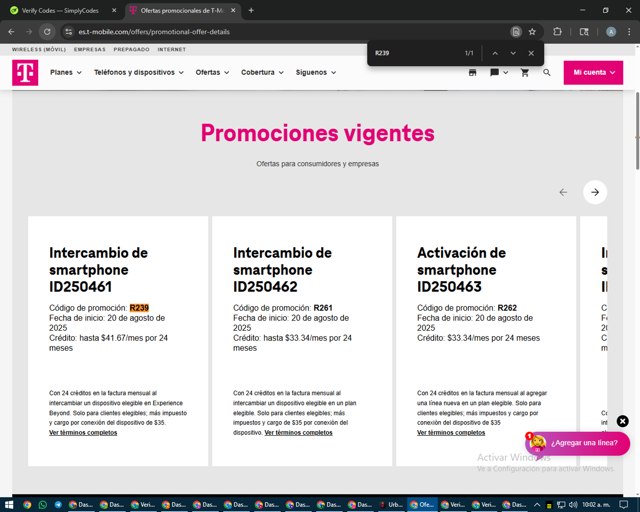The height and width of the screenshot is (512, 640).
Task: Click the page vertical scrollbar
Action: point(637,131)
